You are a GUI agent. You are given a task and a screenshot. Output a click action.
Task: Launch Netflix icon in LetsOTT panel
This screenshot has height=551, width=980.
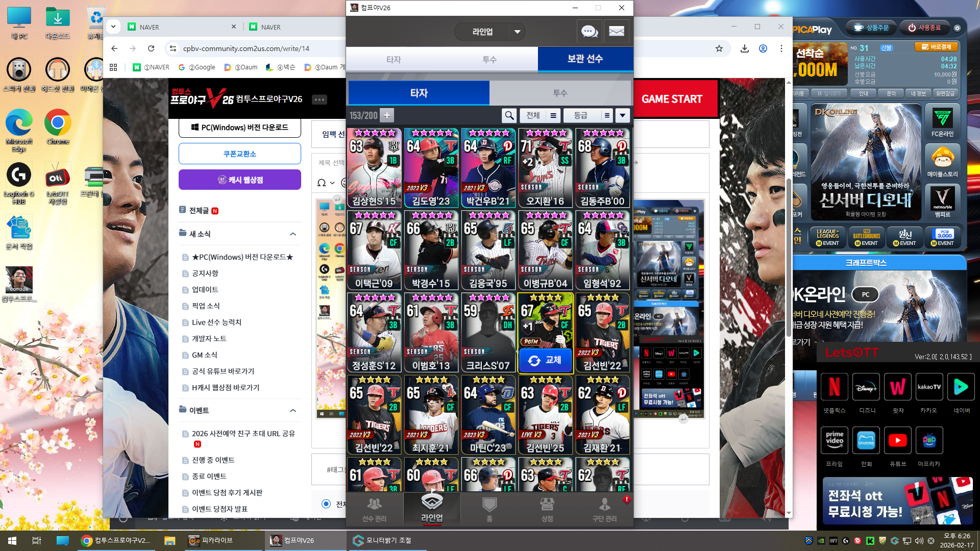[x=834, y=387]
